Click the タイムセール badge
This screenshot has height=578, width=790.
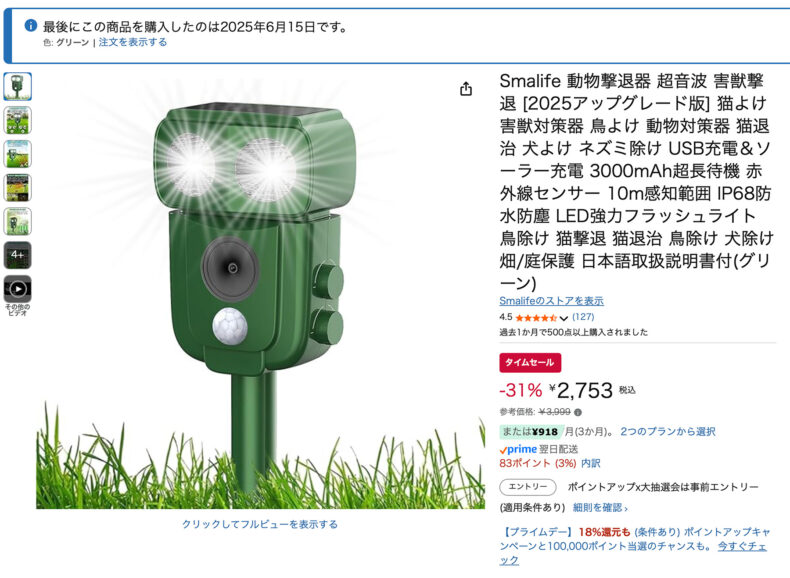530,362
